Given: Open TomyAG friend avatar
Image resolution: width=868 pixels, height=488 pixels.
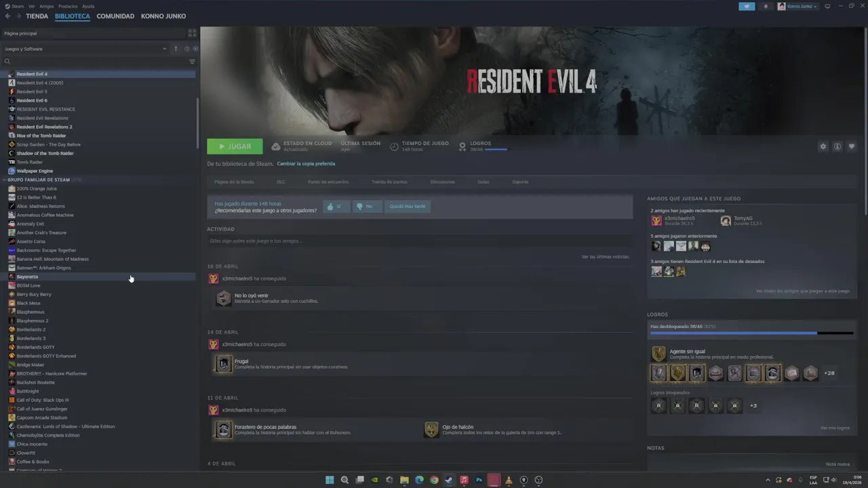Looking at the screenshot, I should pos(726,220).
